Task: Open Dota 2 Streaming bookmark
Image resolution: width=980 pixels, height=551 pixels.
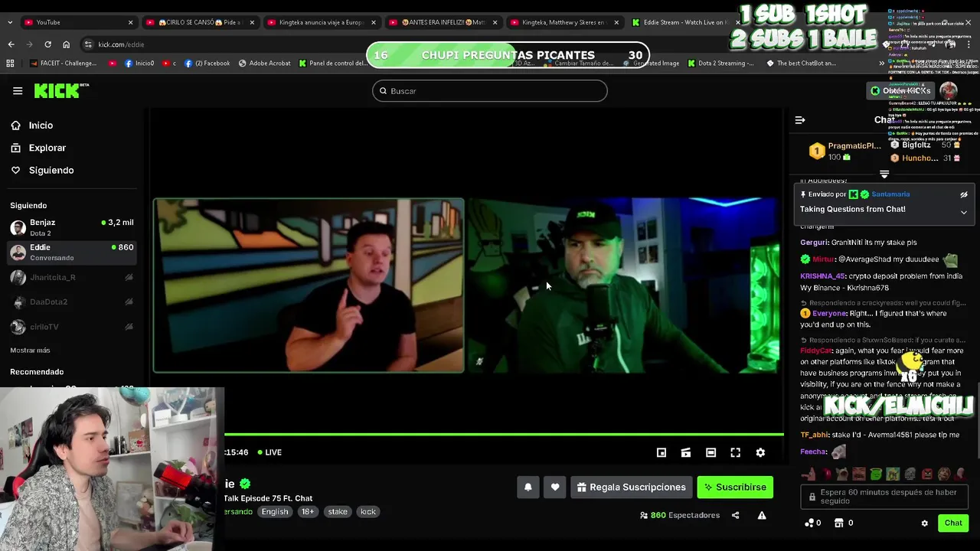Action: pyautogui.click(x=720, y=64)
